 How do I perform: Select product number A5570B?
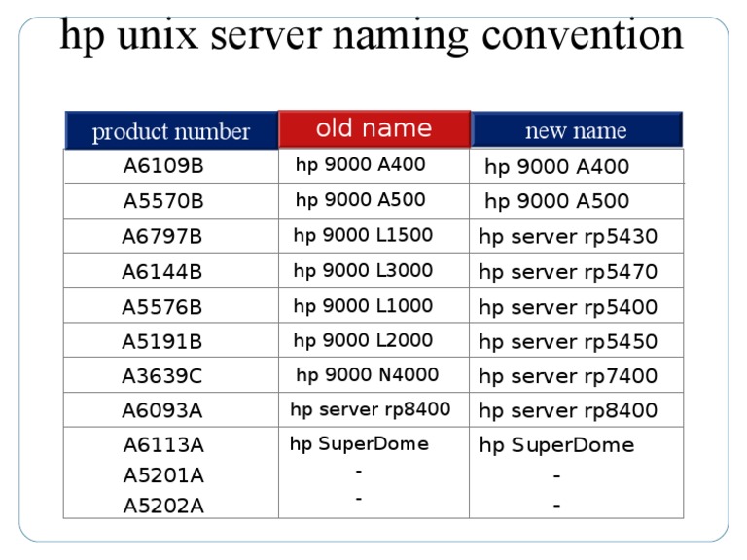163,202
